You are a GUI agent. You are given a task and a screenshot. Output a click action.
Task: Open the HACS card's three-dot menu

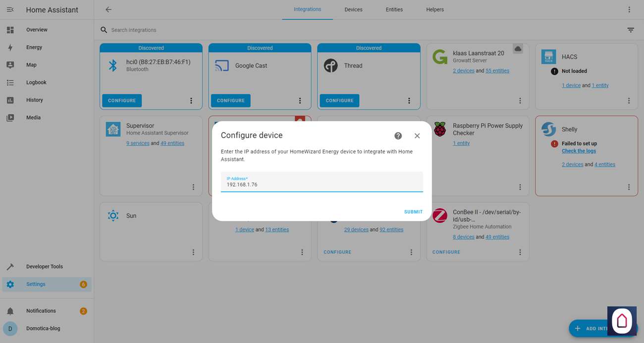[629, 100]
